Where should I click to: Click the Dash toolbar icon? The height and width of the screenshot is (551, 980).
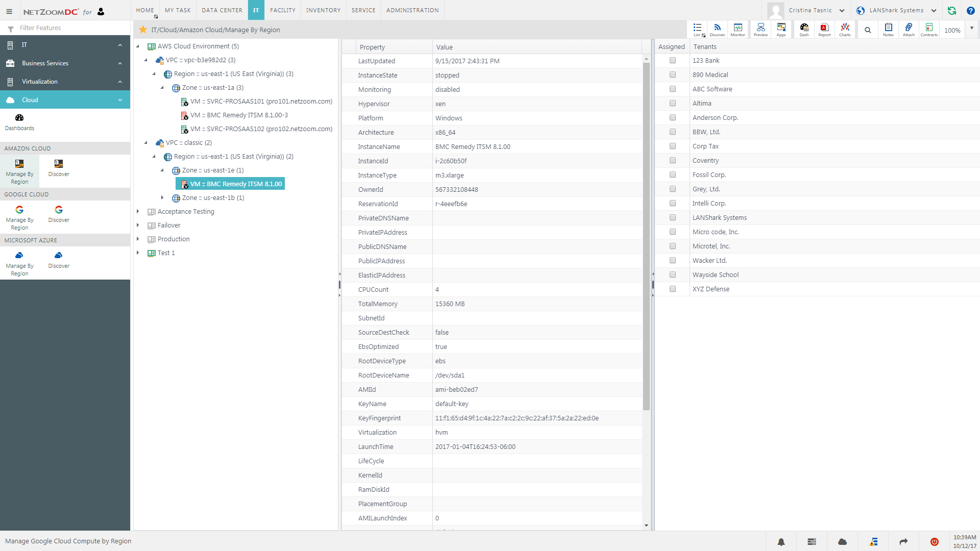click(x=804, y=30)
